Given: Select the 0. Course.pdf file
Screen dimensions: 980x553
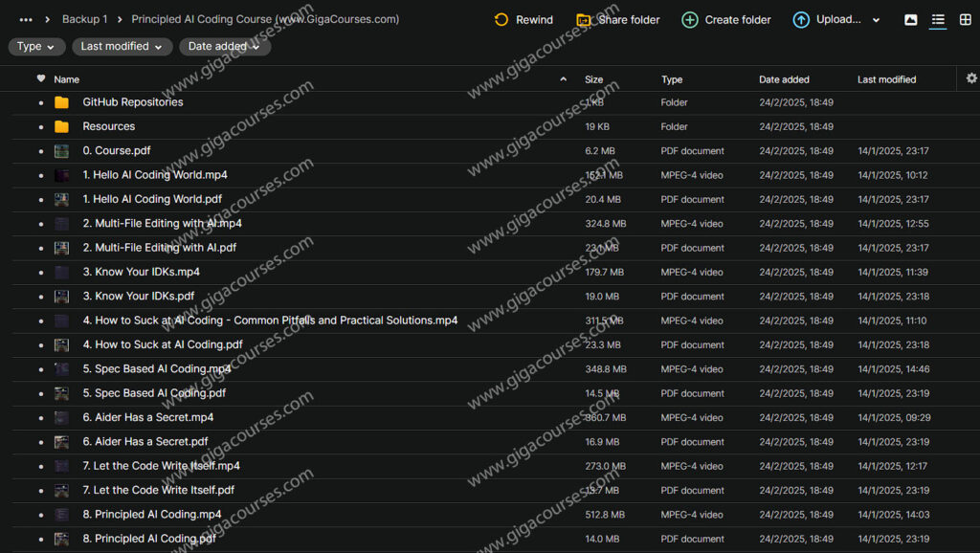Looking at the screenshot, I should pos(116,151).
